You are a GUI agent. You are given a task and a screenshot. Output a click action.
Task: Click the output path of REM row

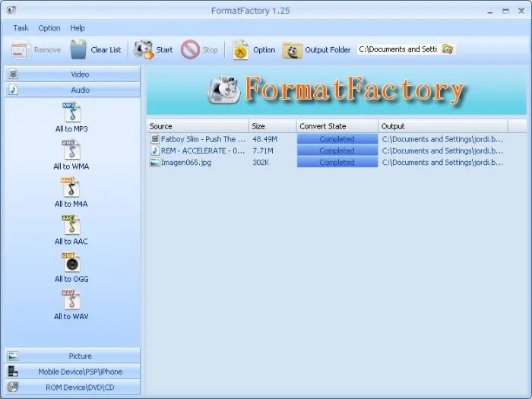pyautogui.click(x=442, y=150)
